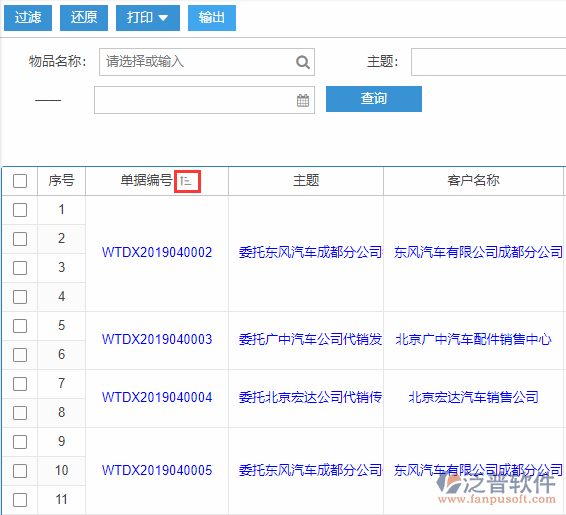Image resolution: width=566 pixels, height=515 pixels.
Task: Check the checkbox for row 9
Action: pyautogui.click(x=20, y=442)
